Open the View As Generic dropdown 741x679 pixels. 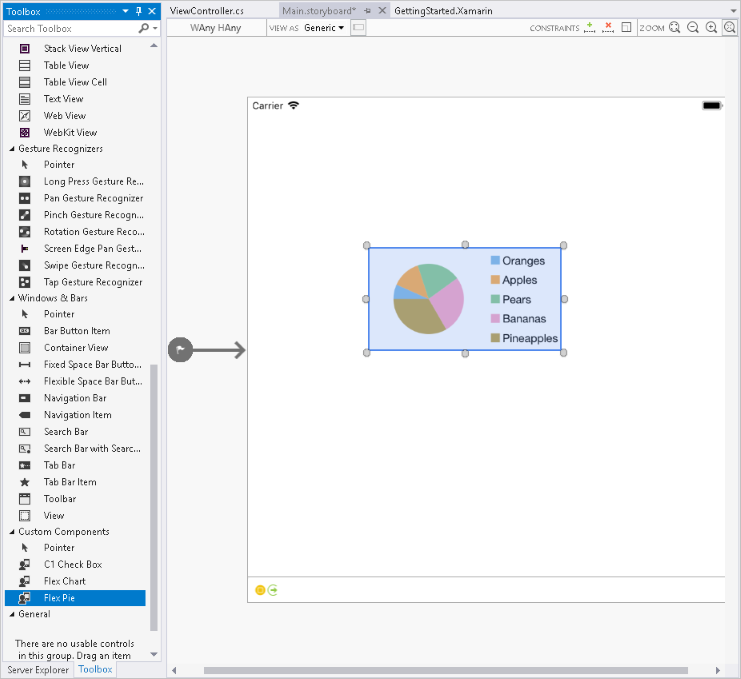pos(324,28)
